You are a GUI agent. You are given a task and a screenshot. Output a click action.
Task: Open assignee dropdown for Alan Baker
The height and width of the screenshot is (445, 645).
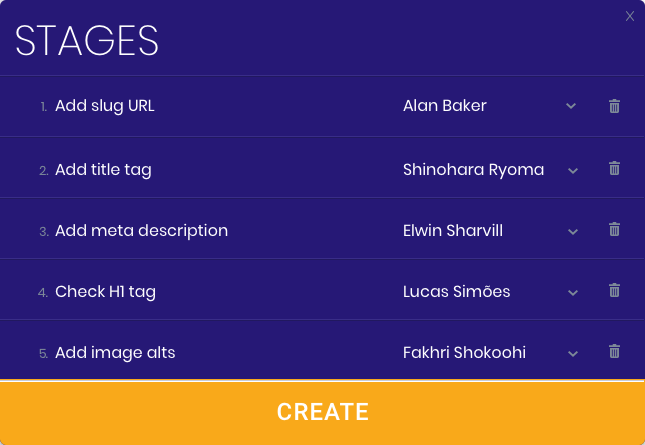[x=571, y=106]
